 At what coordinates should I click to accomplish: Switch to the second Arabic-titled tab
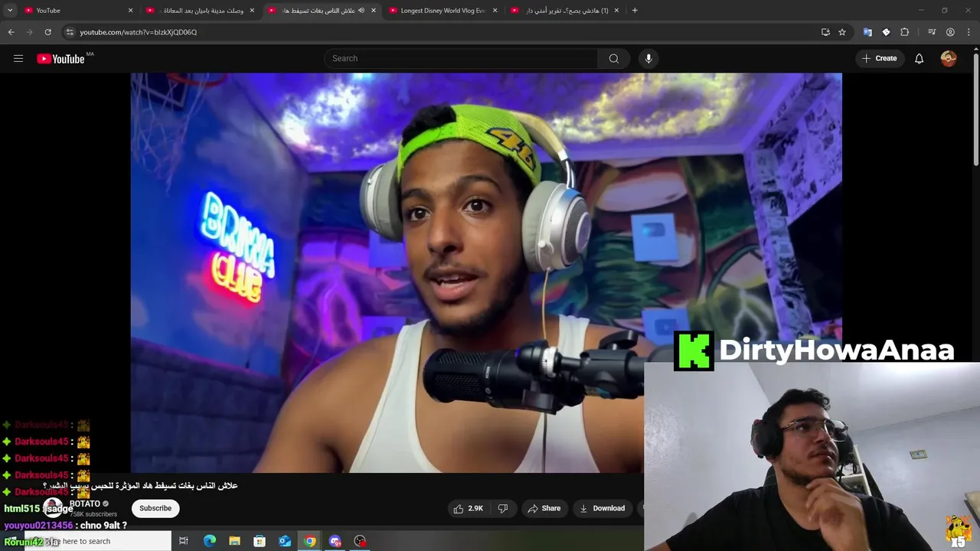point(322,11)
